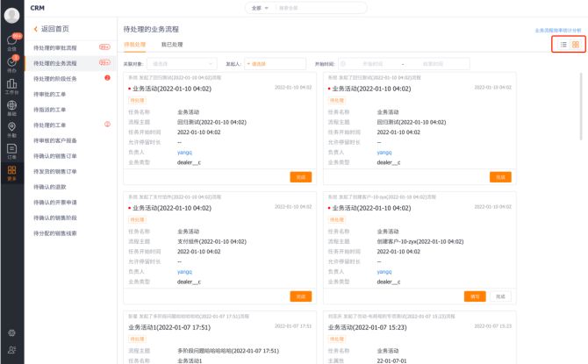This screenshot has height=364, width=588.
Task: Click the orange 填写 button
Action: pyautogui.click(x=475, y=296)
